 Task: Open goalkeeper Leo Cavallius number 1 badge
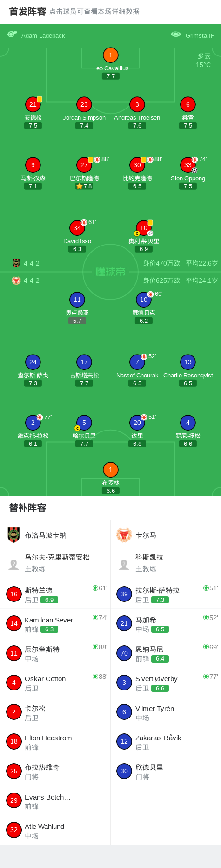[110, 55]
